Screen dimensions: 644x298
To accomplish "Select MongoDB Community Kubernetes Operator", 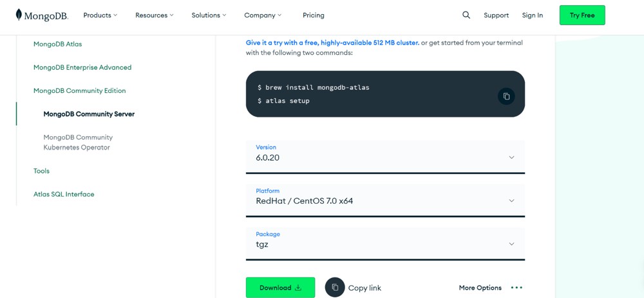I will pos(78,142).
